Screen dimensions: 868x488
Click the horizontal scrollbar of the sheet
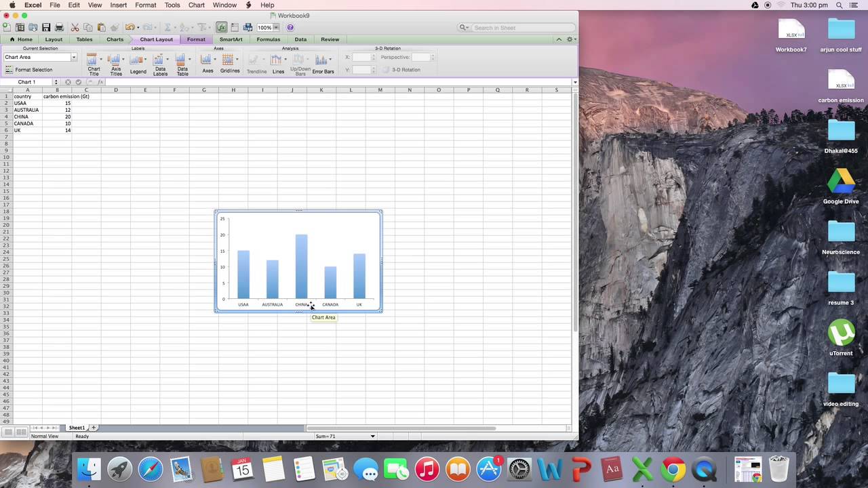click(401, 428)
